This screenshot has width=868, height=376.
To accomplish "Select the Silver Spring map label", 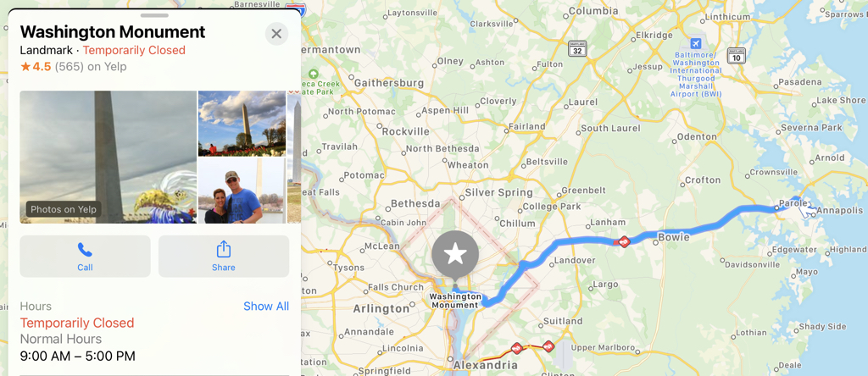I will click(498, 193).
